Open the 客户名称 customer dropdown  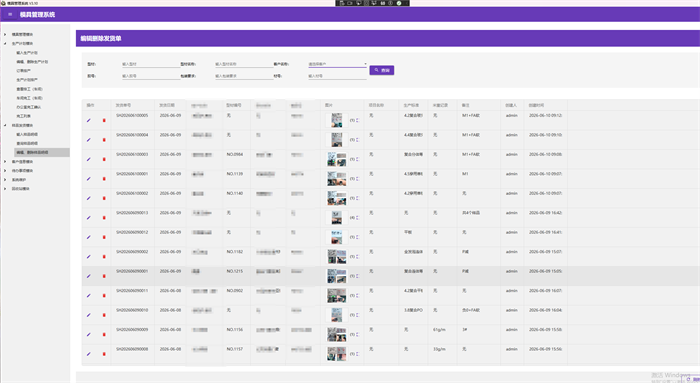pyautogui.click(x=337, y=64)
